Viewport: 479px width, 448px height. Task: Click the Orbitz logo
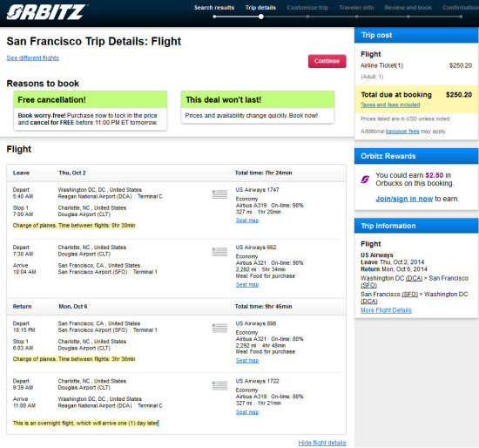46,12
